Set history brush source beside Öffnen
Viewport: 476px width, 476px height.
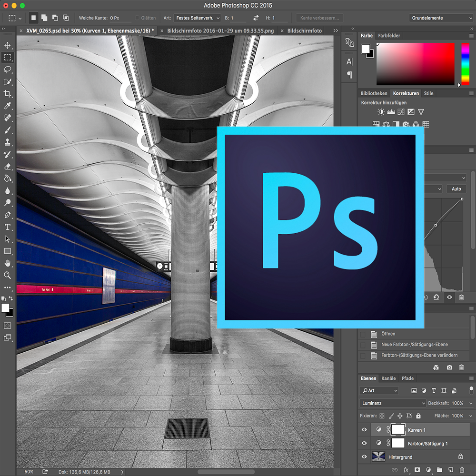[363, 334]
